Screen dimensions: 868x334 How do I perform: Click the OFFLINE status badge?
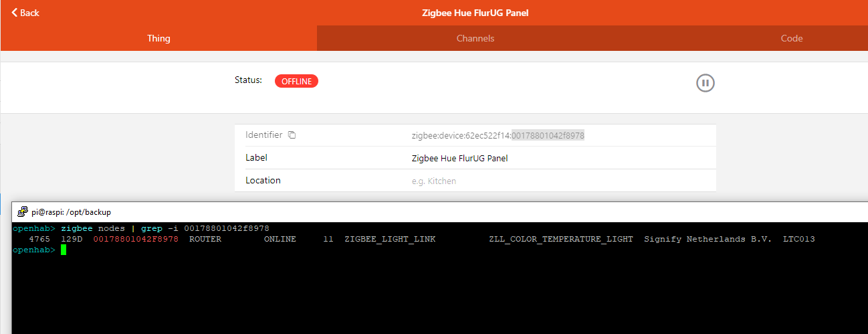pos(296,81)
